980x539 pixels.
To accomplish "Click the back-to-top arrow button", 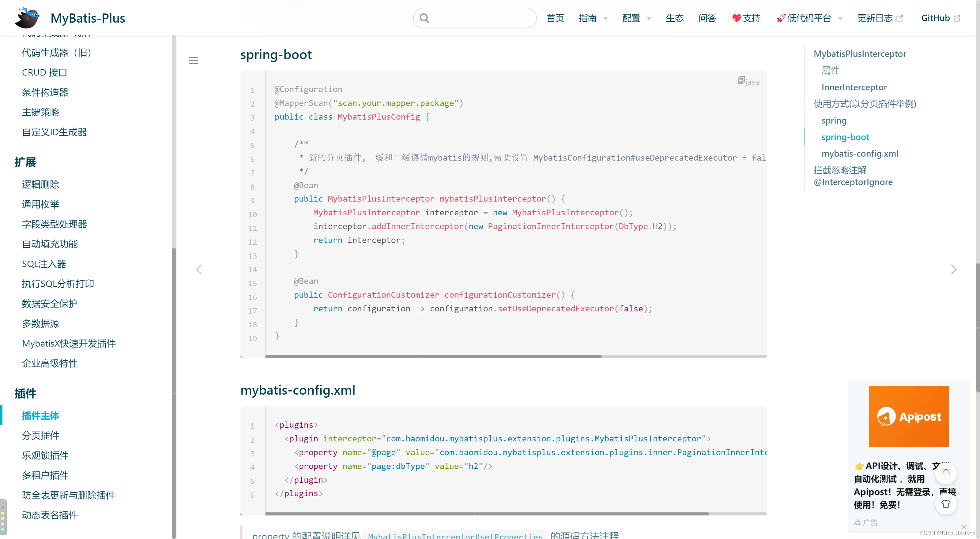I will (x=945, y=473).
